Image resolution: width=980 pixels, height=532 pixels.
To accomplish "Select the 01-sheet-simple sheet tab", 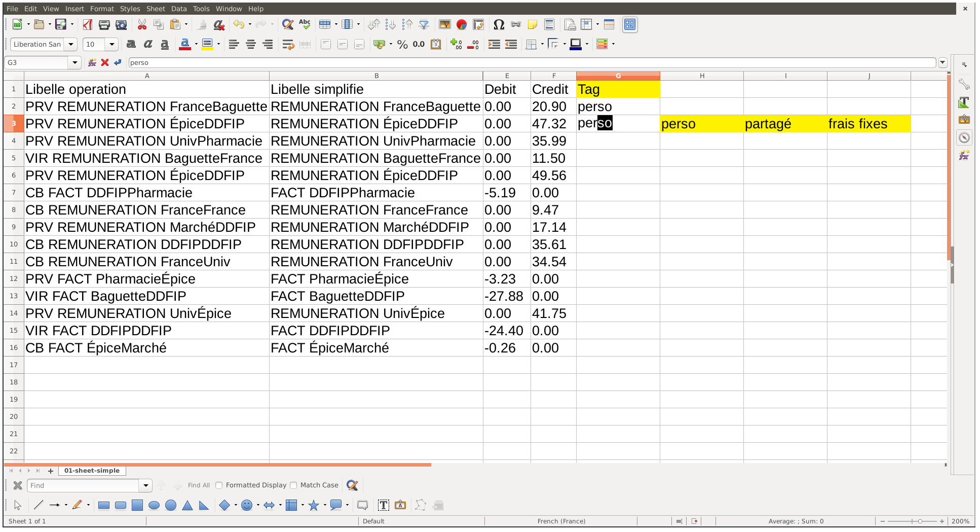I will pyautogui.click(x=92, y=471).
